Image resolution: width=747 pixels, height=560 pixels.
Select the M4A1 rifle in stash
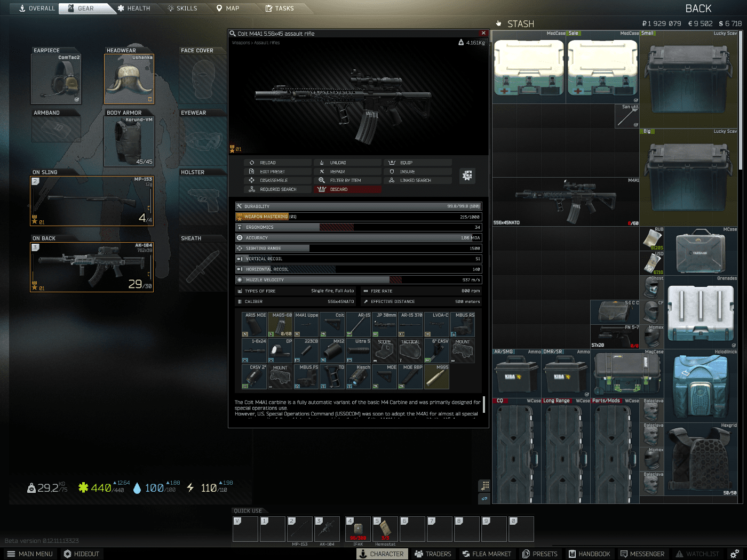click(x=566, y=202)
